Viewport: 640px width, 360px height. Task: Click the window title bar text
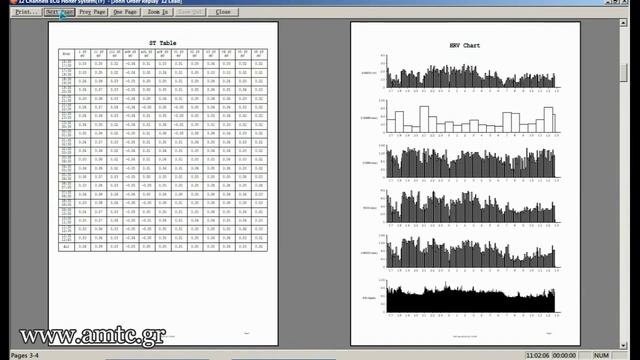pos(100,2)
